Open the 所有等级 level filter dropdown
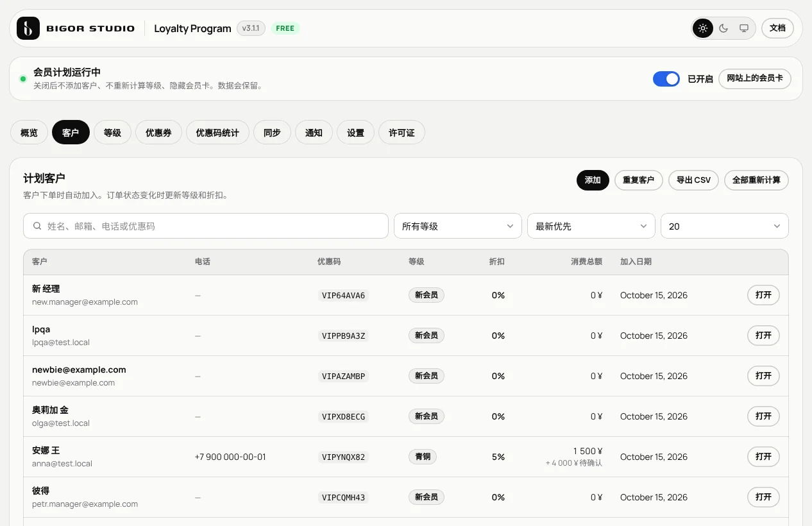This screenshot has width=812, height=526. pos(458,226)
